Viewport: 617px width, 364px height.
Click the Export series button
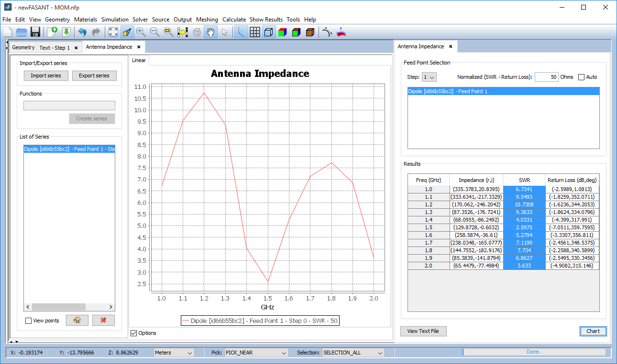coord(94,75)
